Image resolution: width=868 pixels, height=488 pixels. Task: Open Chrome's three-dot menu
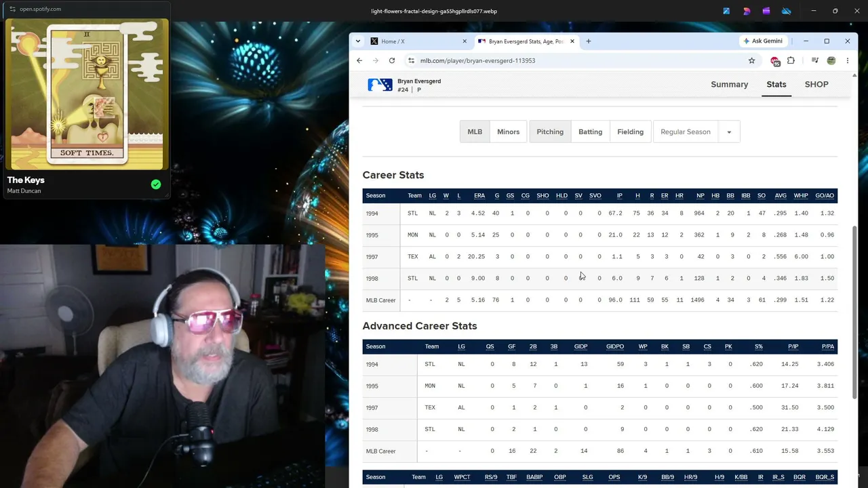[x=847, y=60]
